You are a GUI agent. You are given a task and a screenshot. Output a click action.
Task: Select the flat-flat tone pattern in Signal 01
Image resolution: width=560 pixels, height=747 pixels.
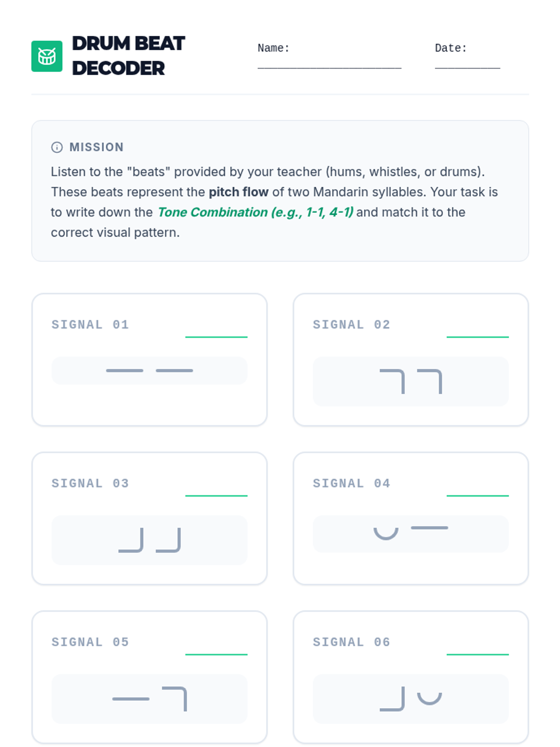tap(149, 371)
